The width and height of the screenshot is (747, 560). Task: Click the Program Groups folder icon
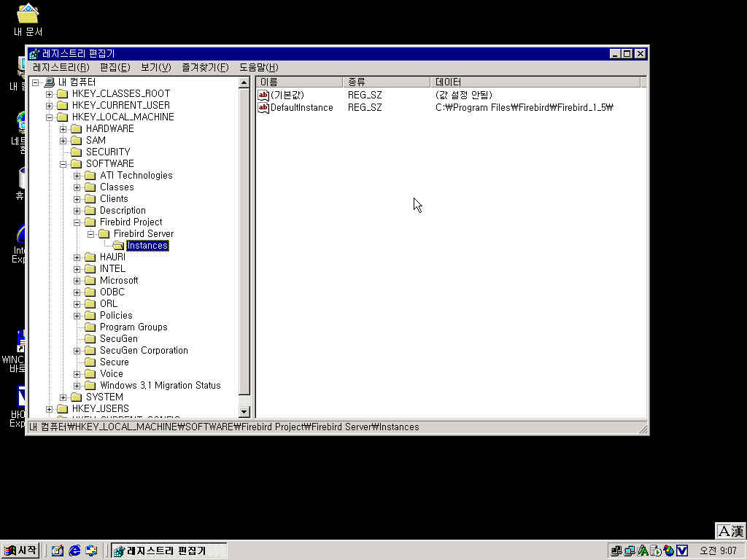(x=90, y=327)
